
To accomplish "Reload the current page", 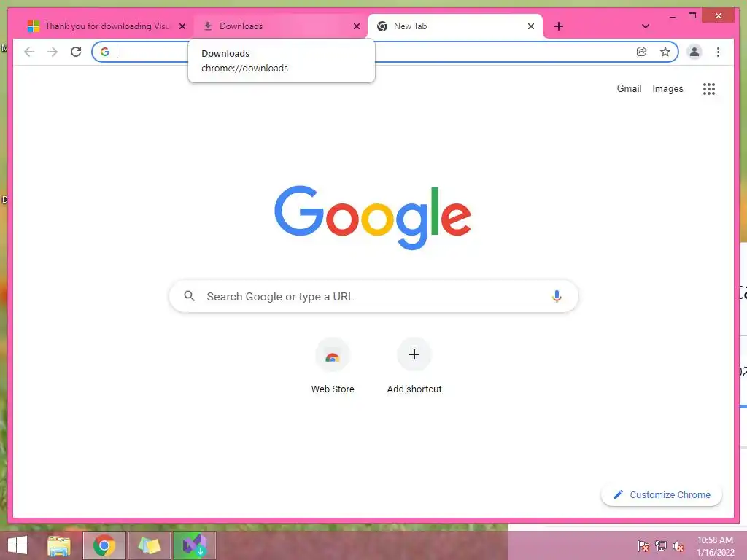I will (x=76, y=52).
